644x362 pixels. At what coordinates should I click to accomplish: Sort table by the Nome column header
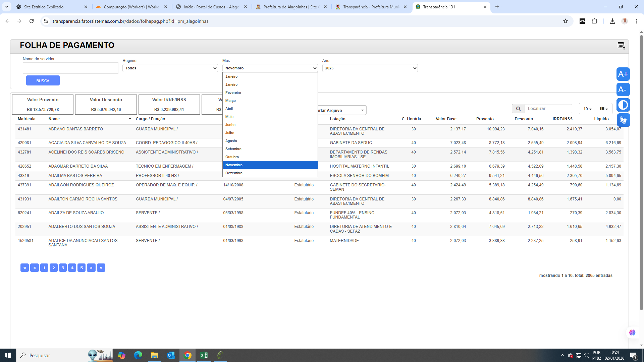click(x=54, y=119)
